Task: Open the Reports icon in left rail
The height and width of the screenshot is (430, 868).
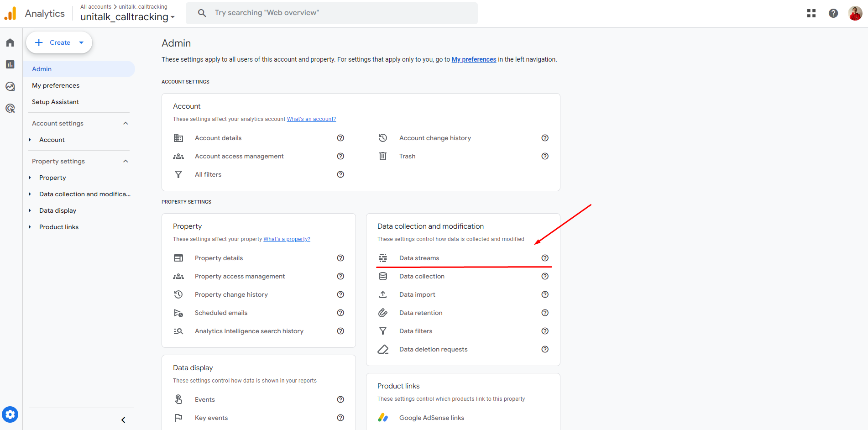Action: [x=10, y=64]
